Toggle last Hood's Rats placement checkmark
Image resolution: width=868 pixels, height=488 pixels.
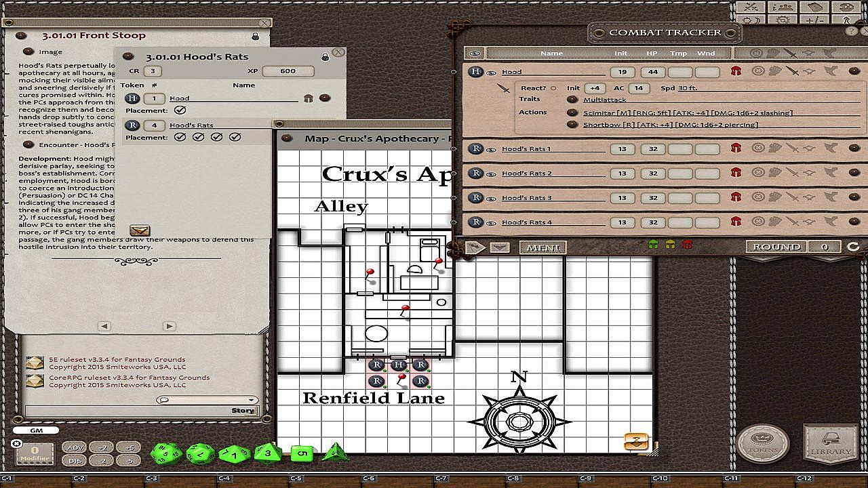[235, 137]
